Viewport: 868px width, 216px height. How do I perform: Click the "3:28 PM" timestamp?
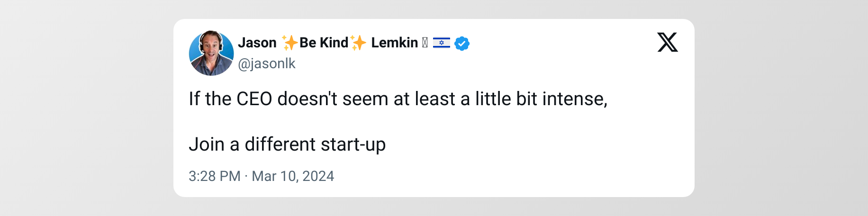[x=215, y=176]
